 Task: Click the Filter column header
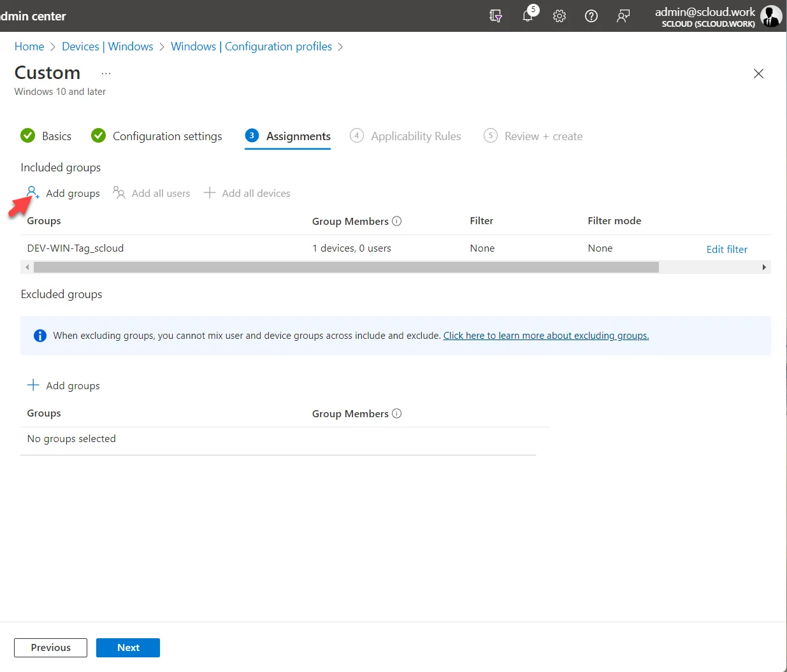click(x=482, y=221)
